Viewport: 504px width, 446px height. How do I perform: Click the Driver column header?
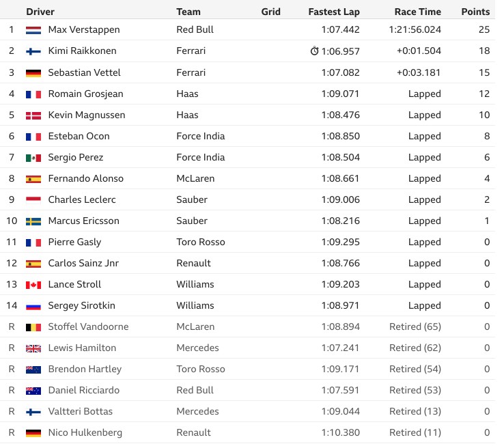point(40,12)
